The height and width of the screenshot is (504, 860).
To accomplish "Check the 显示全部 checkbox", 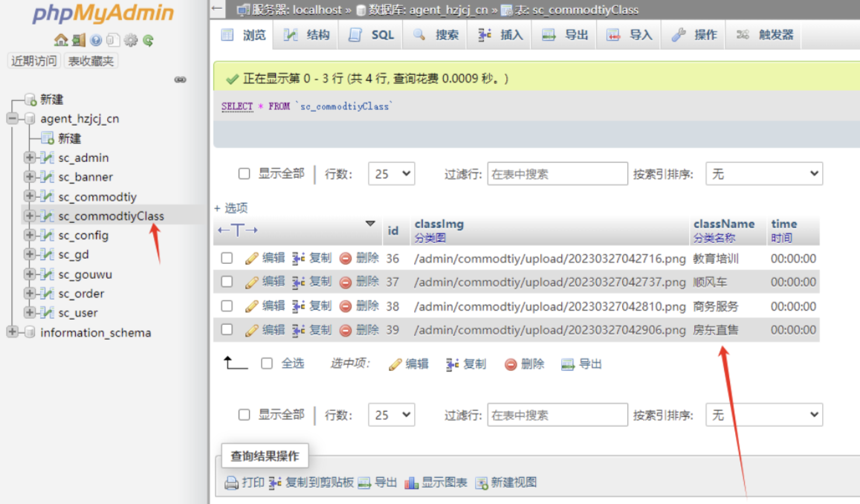I will tap(244, 172).
